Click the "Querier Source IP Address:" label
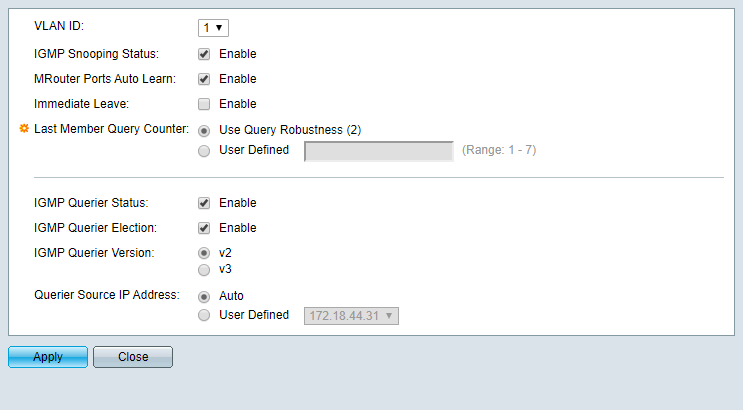 point(106,295)
